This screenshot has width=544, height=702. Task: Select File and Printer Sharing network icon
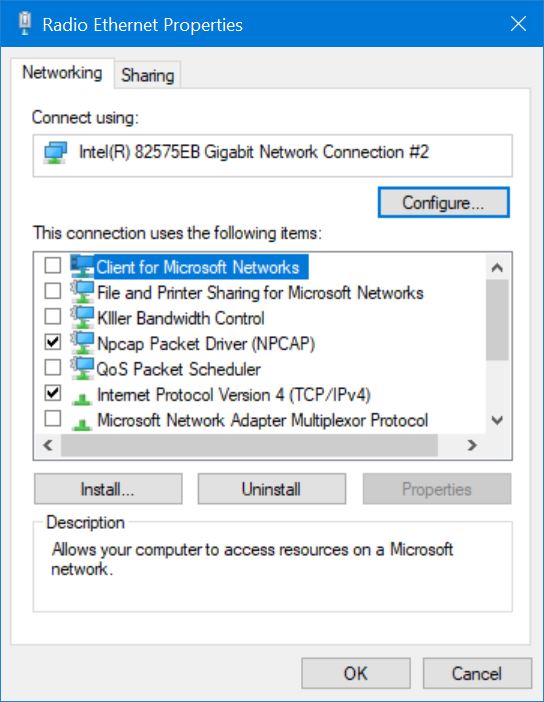(82, 292)
